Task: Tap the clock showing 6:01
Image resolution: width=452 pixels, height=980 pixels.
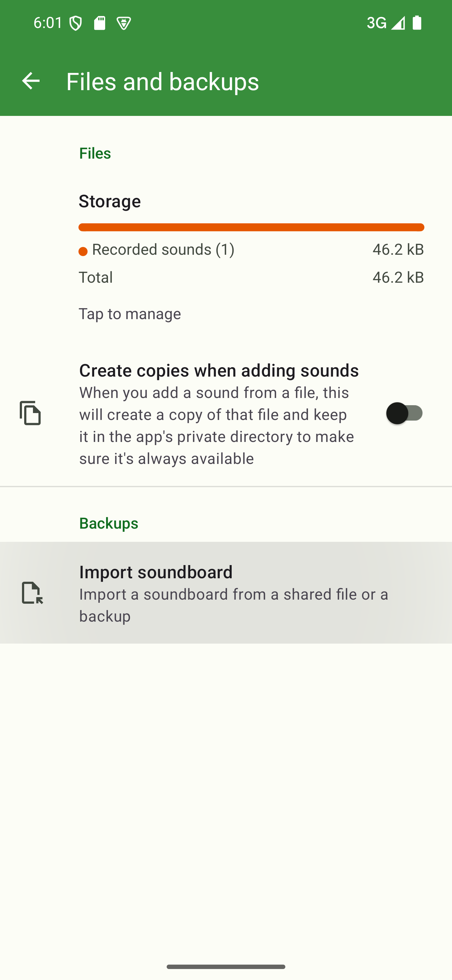Action: pos(48,23)
